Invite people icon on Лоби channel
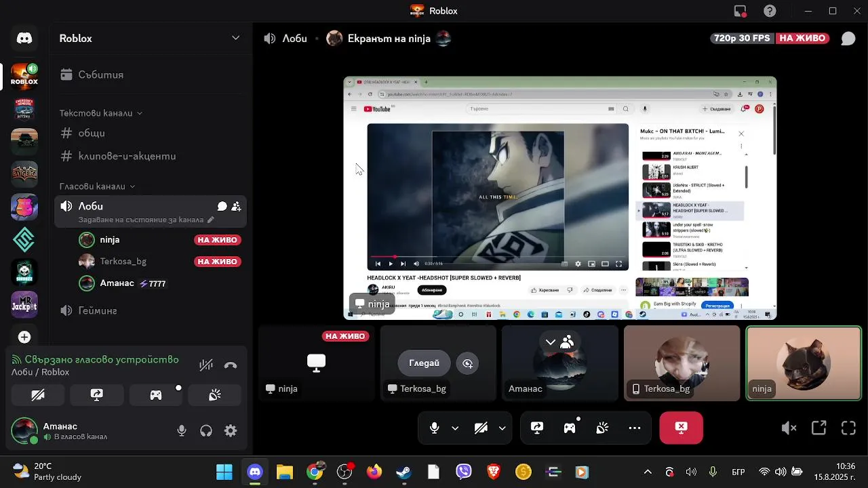This screenshot has width=868, height=488. click(x=236, y=207)
